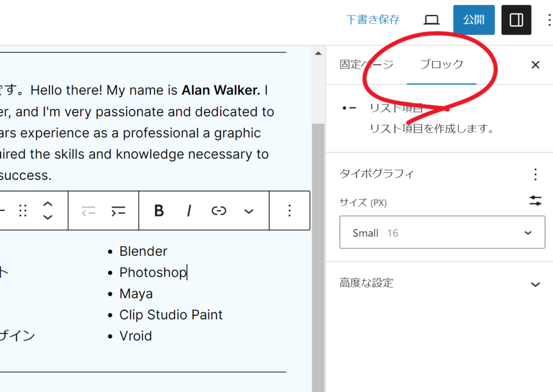Toggle the settings sidebar panel button
The width and height of the screenshot is (553, 392).
click(516, 20)
